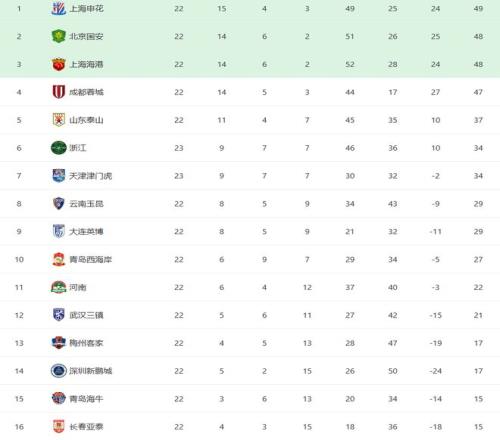Open the 青岛海牛 team link
500x440 pixels.
(x=86, y=399)
